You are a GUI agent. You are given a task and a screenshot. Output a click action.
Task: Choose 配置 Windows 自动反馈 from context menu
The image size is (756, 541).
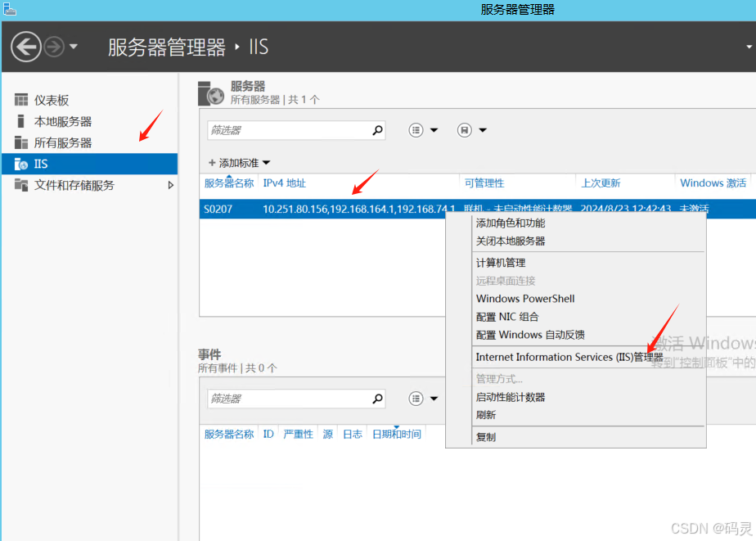tap(530, 335)
